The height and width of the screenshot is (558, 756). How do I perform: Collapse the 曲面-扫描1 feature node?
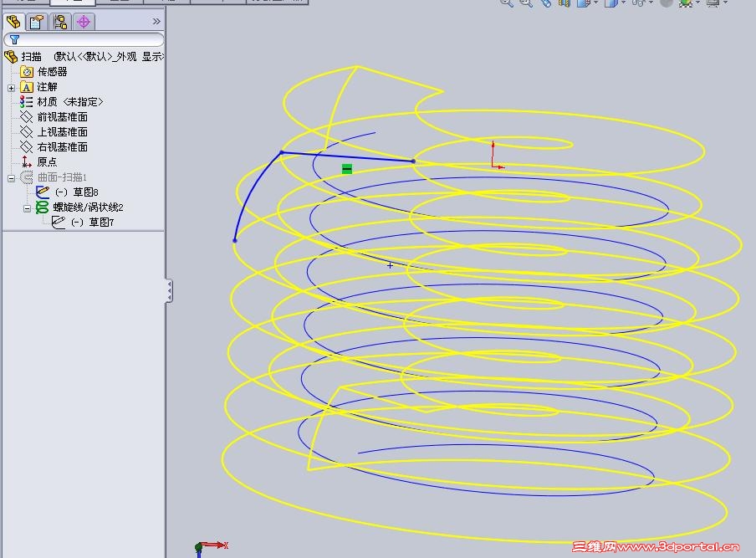(11, 178)
